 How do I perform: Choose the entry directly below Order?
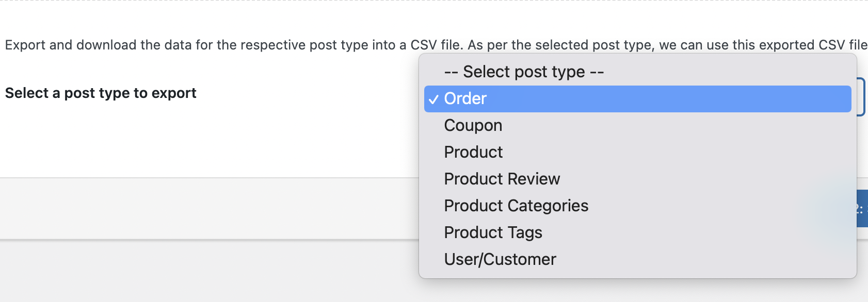point(637,126)
